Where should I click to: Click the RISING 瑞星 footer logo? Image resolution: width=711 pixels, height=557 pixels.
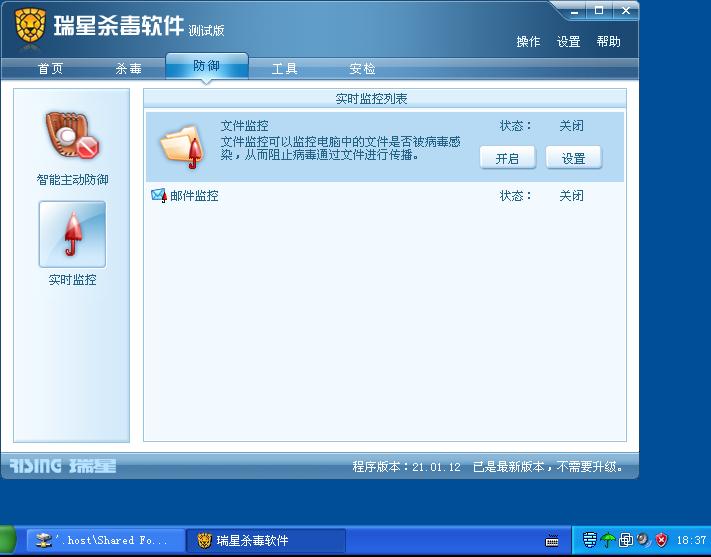coord(63,466)
